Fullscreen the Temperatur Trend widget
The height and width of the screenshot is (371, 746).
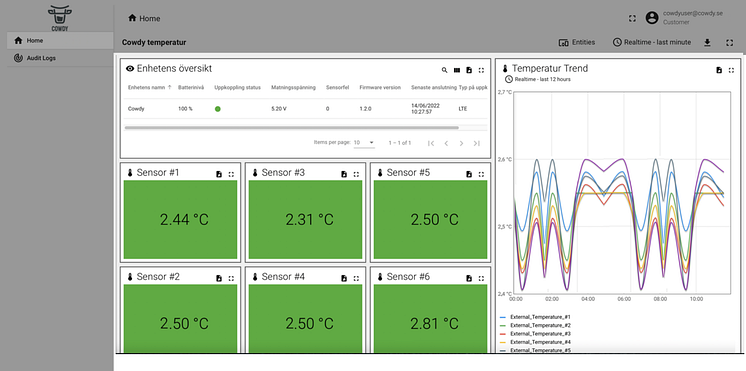coord(731,70)
